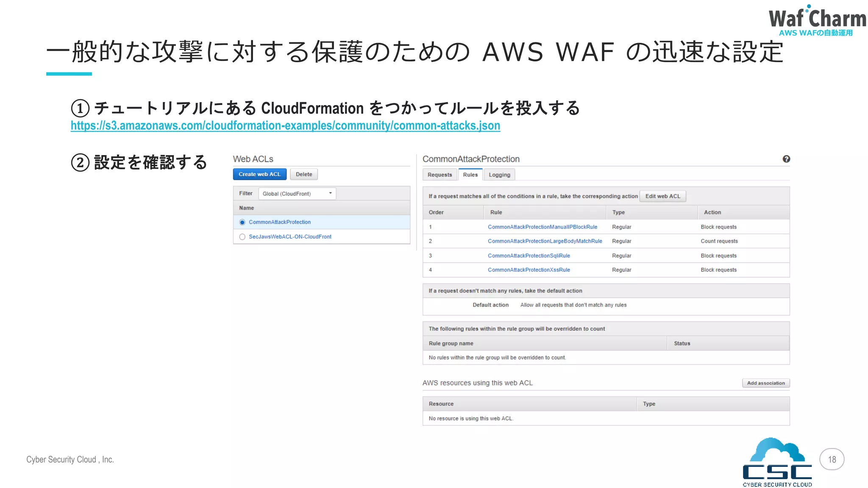Click the CSC Cyber Security Cloud logo
This screenshot has height=488, width=868.
click(x=777, y=462)
